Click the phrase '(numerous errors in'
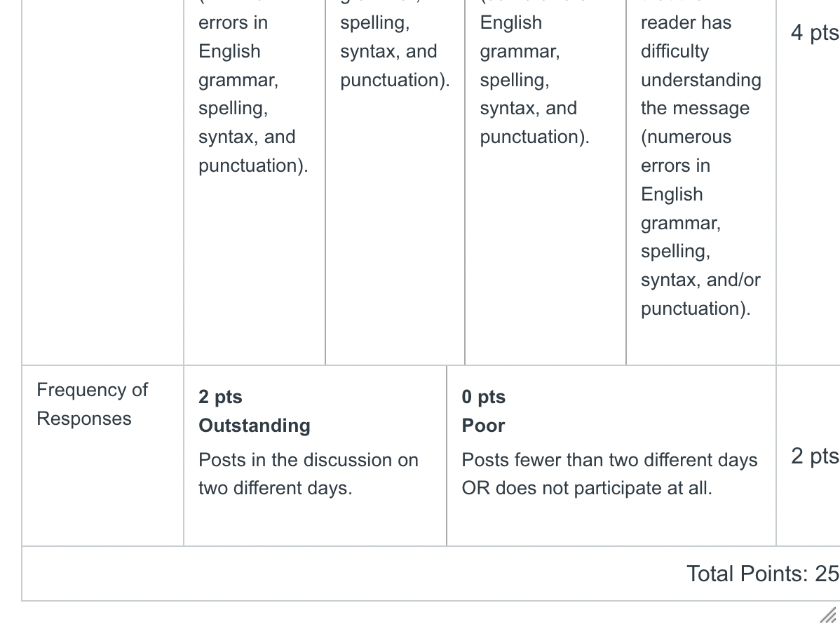Screen dimensions: 840x624 [686, 151]
